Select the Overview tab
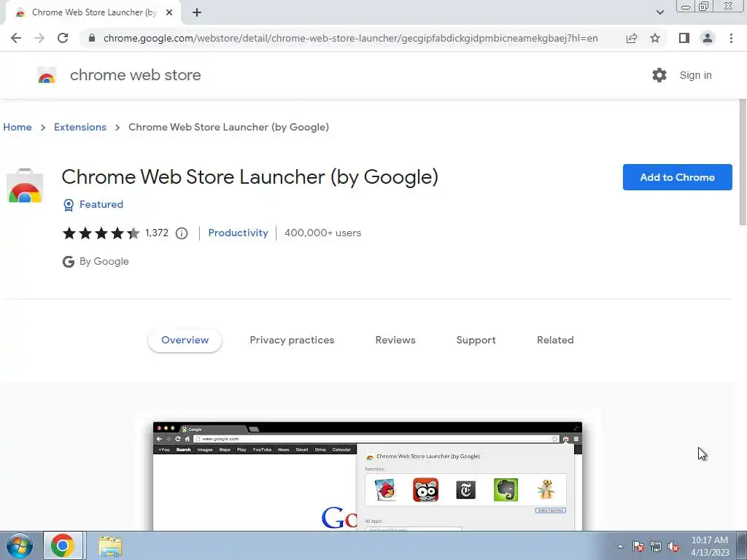The image size is (747, 560). click(x=185, y=340)
